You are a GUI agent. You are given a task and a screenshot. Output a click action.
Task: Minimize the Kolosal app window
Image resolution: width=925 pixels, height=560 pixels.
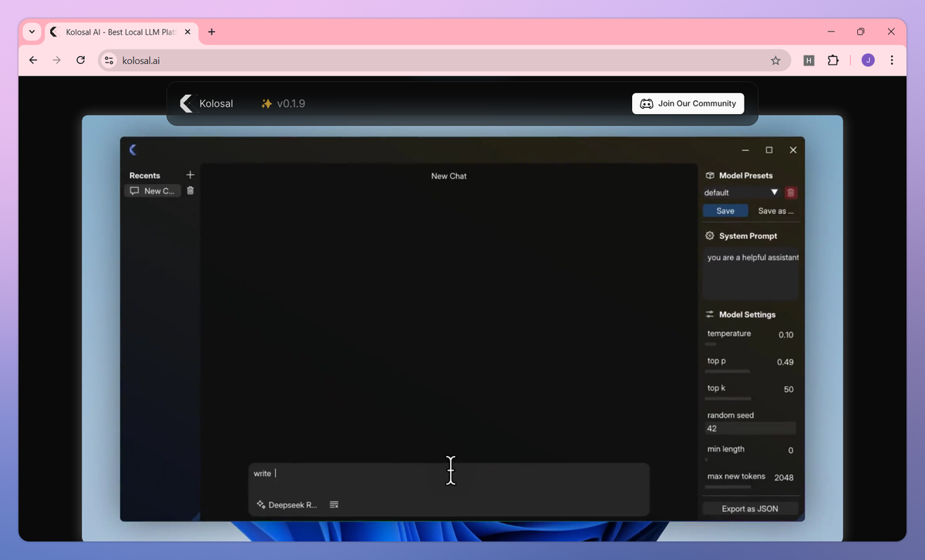click(745, 150)
